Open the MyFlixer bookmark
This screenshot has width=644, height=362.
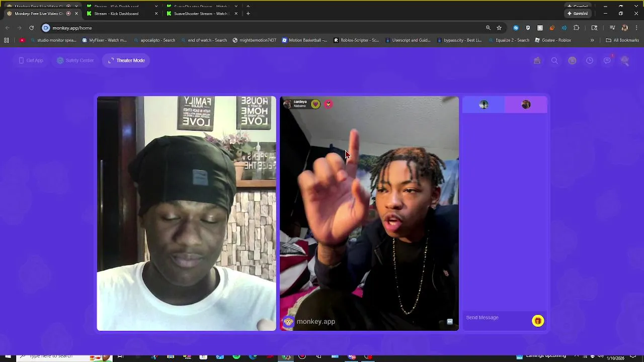(x=104, y=40)
